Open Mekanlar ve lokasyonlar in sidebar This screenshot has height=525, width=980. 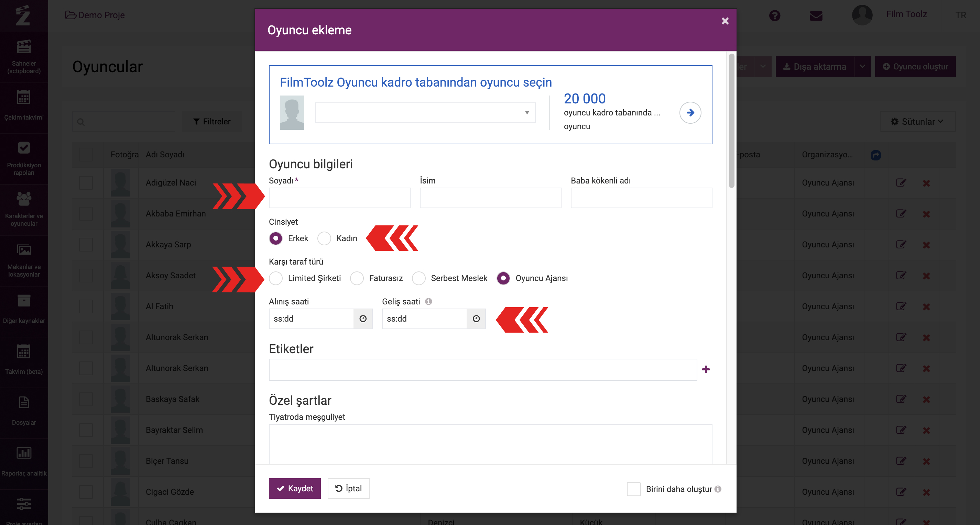[24, 260]
